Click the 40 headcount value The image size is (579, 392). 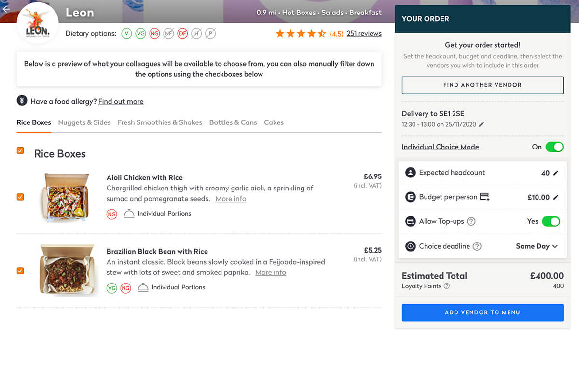[x=545, y=173]
